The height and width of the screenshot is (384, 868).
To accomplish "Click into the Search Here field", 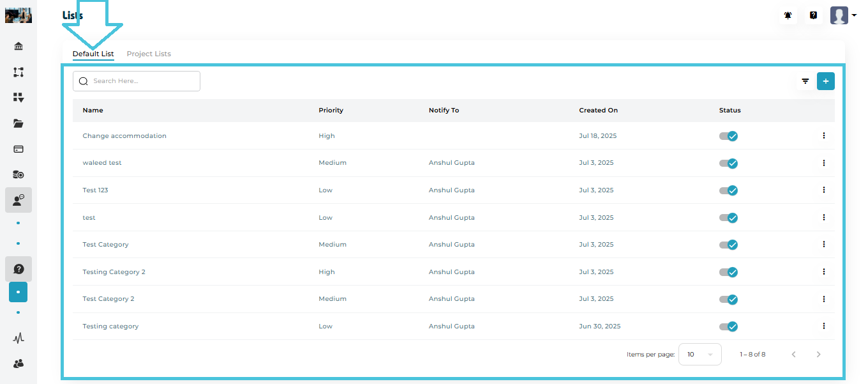I will [x=143, y=81].
